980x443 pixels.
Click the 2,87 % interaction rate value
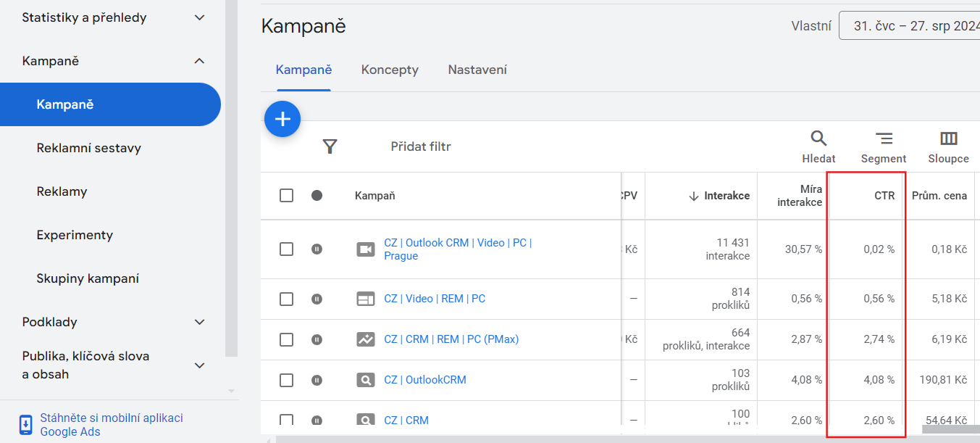806,339
